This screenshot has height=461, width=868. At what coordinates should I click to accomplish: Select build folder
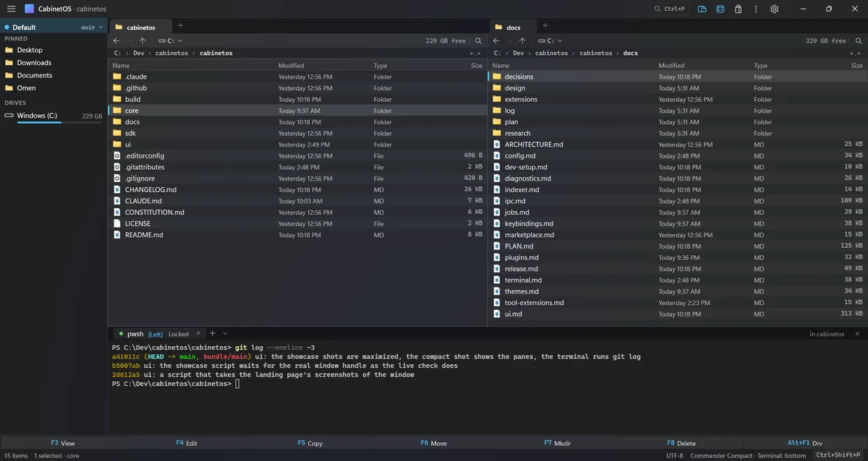pyautogui.click(x=298, y=99)
